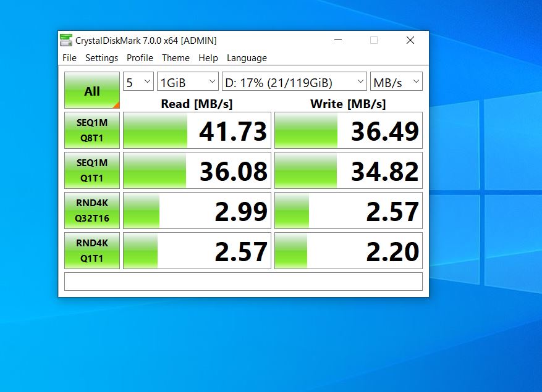Run the SEQ1M Q8T1 test
Screen dimensions: 542x392
pos(92,130)
